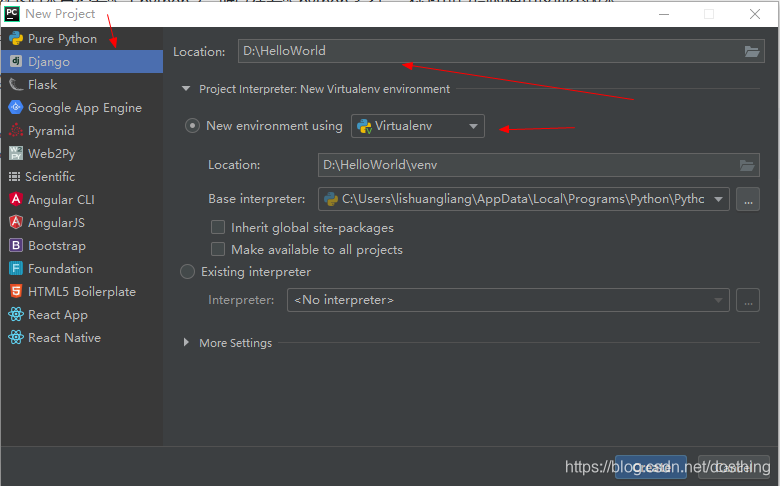Click the Pure Python label
This screenshot has width=780, height=486.
pos(62,39)
